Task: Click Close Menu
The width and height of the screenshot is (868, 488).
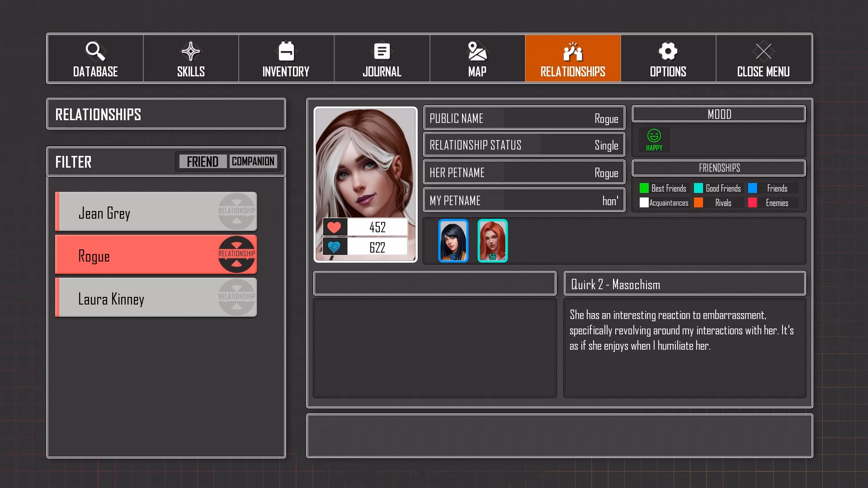Action: coord(764,58)
